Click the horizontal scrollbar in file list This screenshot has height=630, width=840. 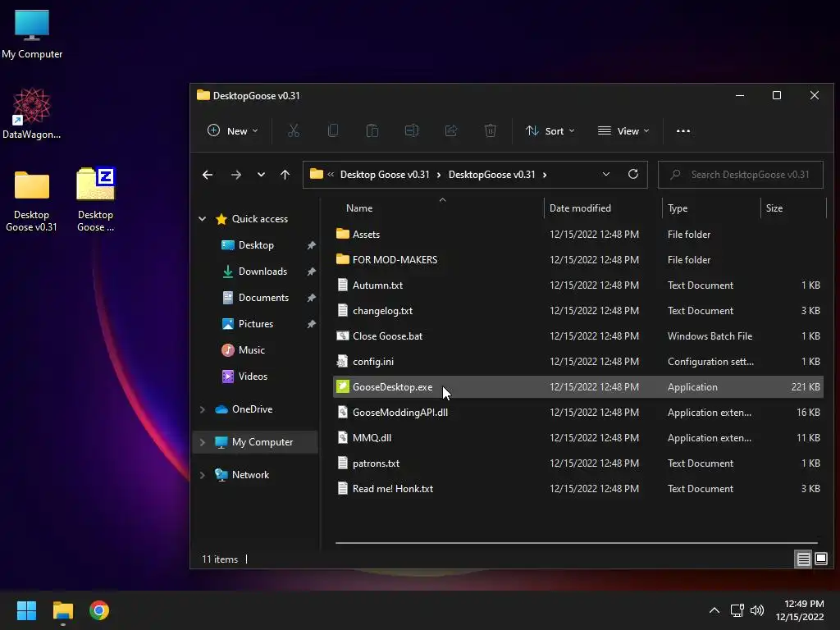pos(577,543)
